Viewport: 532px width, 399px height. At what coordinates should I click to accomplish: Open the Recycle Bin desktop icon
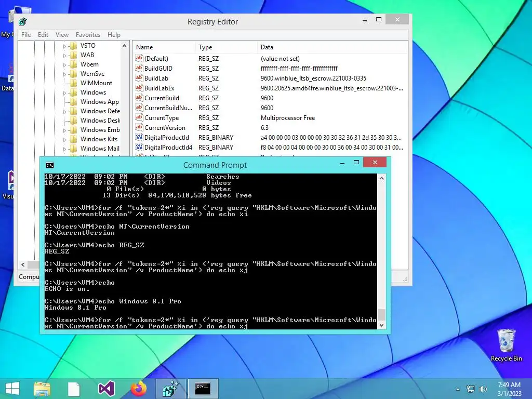pyautogui.click(x=506, y=345)
